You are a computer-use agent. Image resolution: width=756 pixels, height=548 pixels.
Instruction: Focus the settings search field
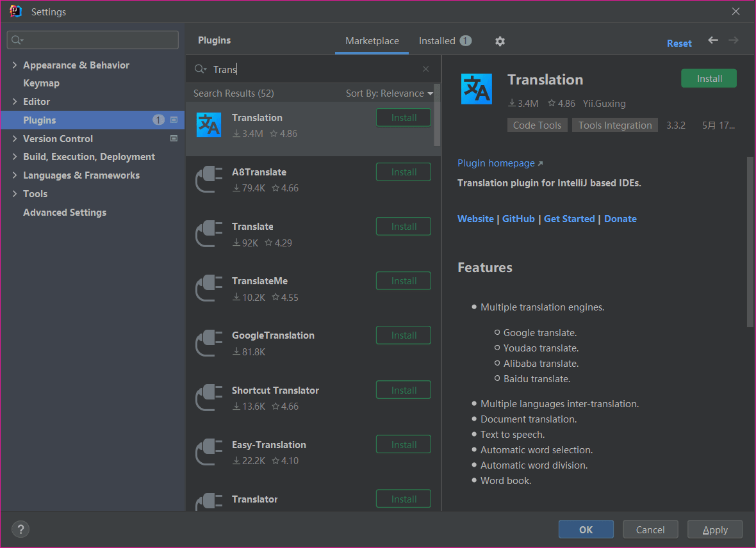(92, 40)
